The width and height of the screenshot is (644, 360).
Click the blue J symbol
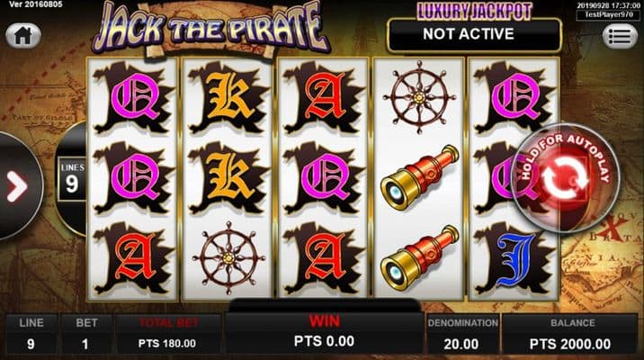[x=514, y=259]
